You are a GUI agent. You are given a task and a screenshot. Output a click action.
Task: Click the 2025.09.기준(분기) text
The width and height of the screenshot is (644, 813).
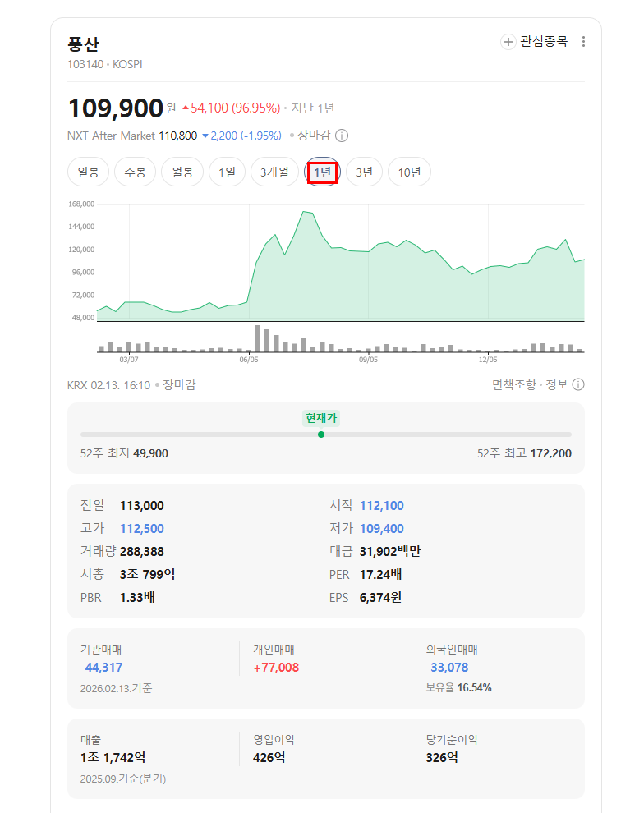point(123,779)
